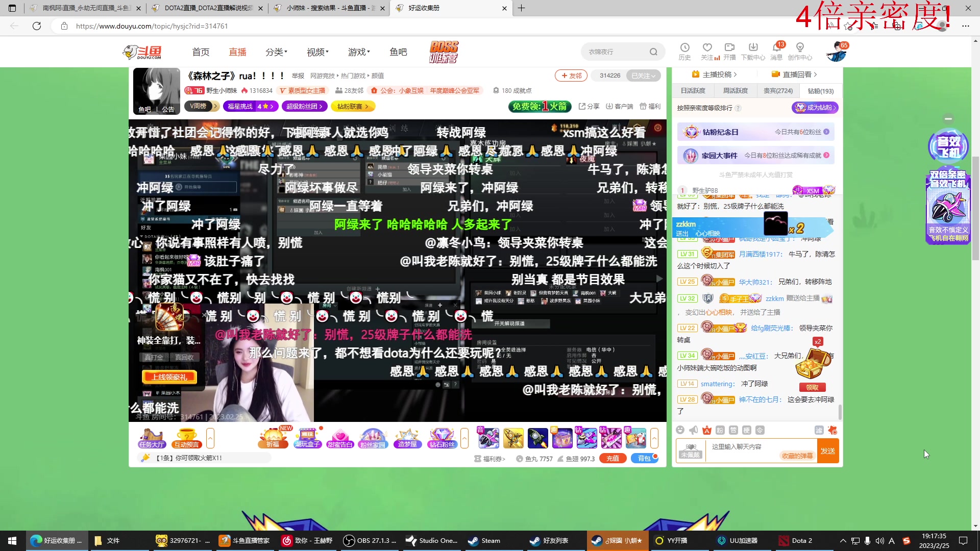Select the purple airplane gift labeled 音
980x551 pixels.
pos(488,438)
